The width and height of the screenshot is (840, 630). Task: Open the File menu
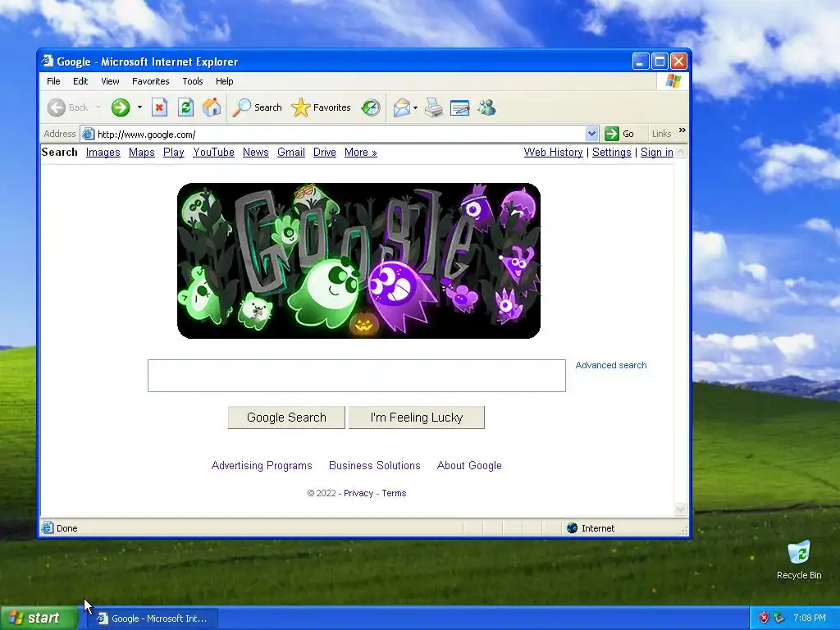click(53, 81)
